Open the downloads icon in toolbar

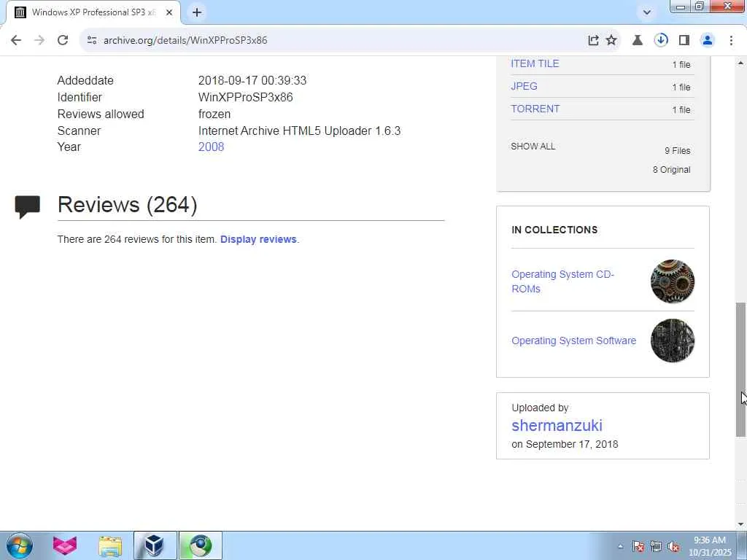pyautogui.click(x=661, y=41)
